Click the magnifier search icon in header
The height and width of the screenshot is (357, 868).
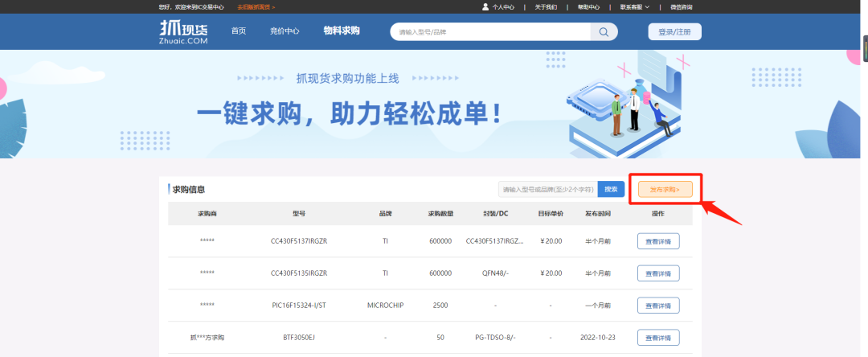tap(604, 31)
